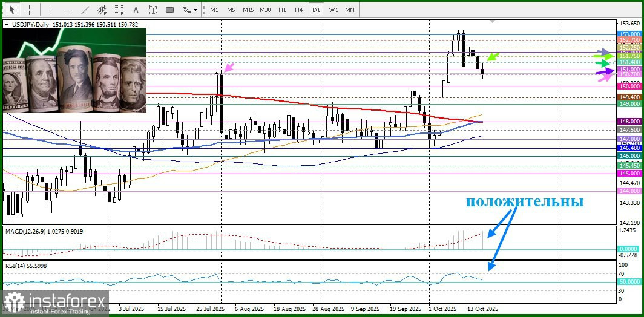Image resolution: width=644 pixels, height=317 pixels.
Task: Choose the trendline drawing tool
Action: pyautogui.click(x=85, y=10)
